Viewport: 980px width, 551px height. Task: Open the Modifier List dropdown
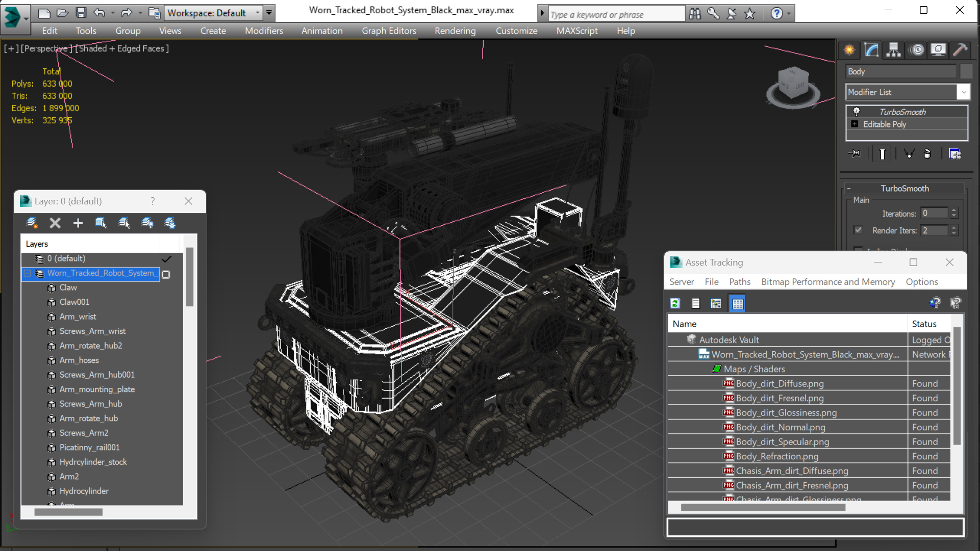click(x=963, y=92)
